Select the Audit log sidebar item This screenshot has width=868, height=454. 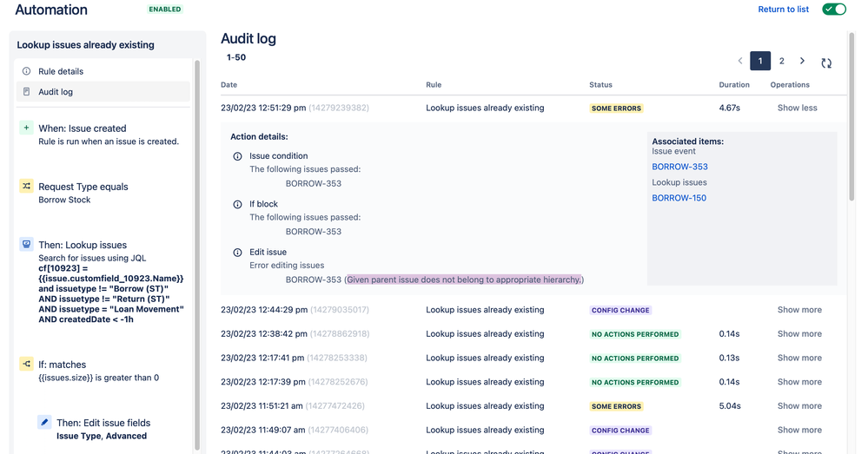[x=103, y=92]
